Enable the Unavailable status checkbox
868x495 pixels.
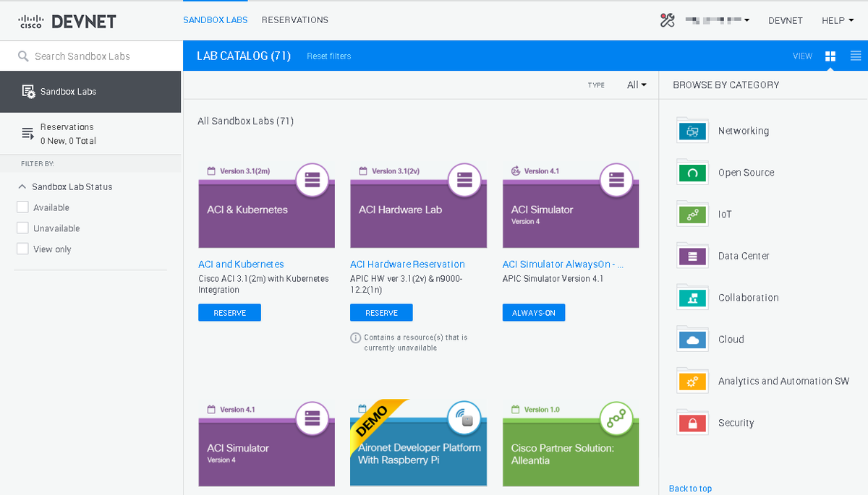pyautogui.click(x=22, y=228)
